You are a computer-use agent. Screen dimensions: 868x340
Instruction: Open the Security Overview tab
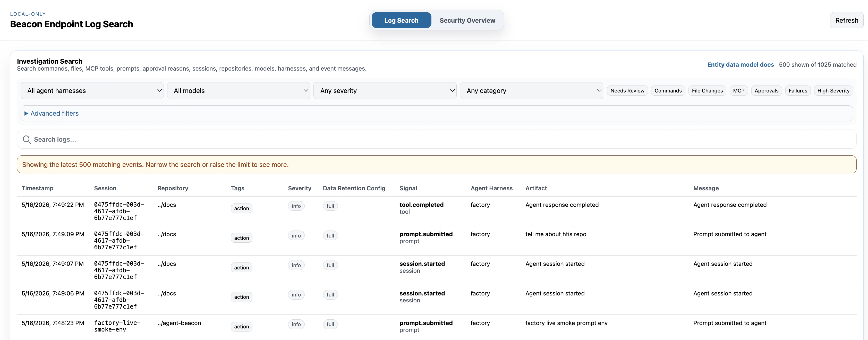click(467, 20)
